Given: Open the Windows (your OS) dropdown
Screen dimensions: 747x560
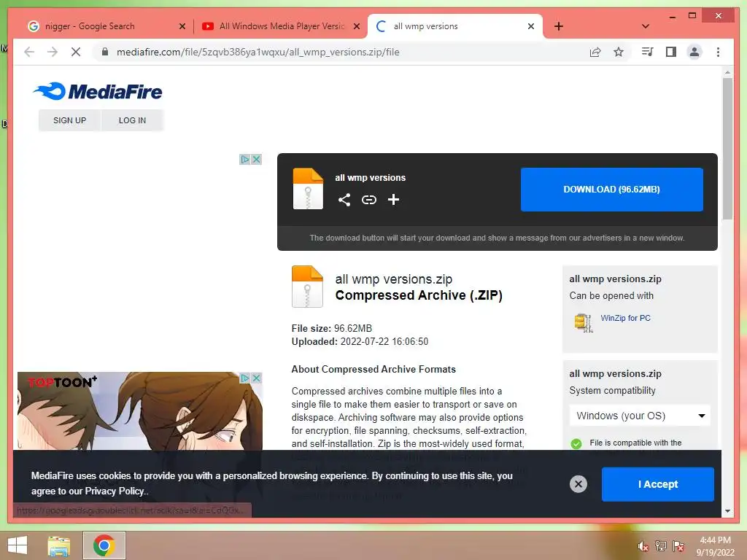Looking at the screenshot, I should tap(640, 416).
